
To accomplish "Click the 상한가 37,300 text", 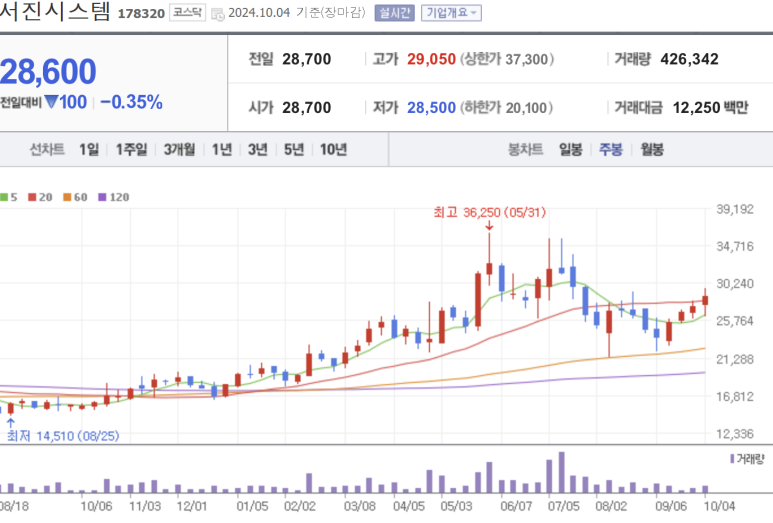I will 507,59.
